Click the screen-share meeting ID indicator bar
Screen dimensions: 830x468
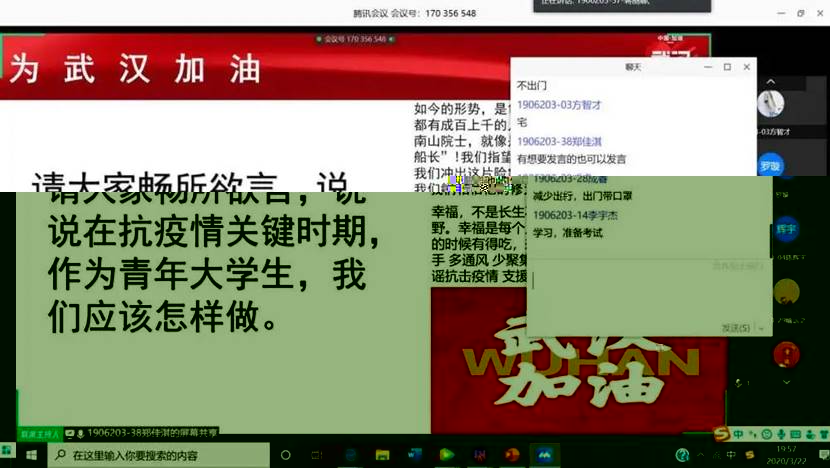pyautogui.click(x=355, y=39)
